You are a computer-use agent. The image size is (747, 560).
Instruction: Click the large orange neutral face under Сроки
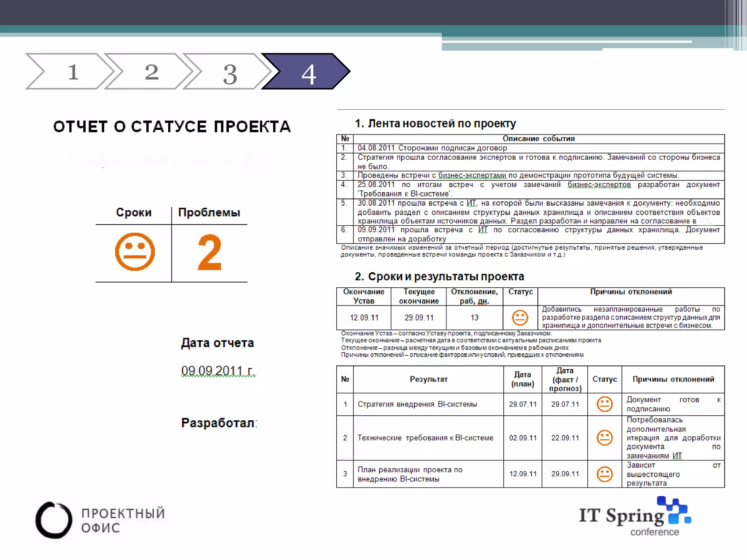coord(135,252)
